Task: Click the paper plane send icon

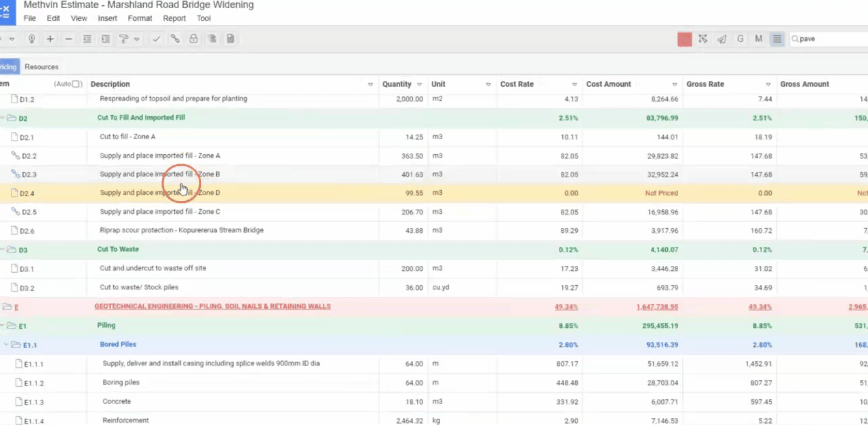Action: [x=721, y=39]
